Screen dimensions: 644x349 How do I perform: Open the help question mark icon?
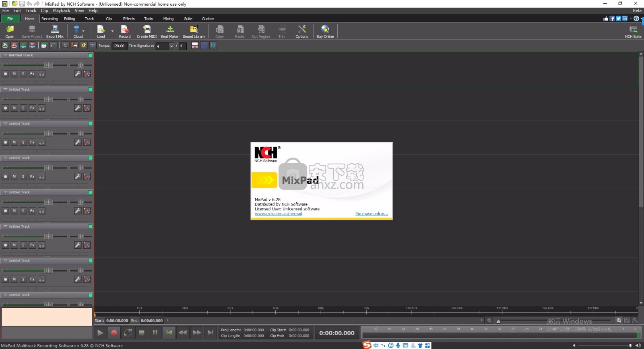pyautogui.click(x=636, y=19)
